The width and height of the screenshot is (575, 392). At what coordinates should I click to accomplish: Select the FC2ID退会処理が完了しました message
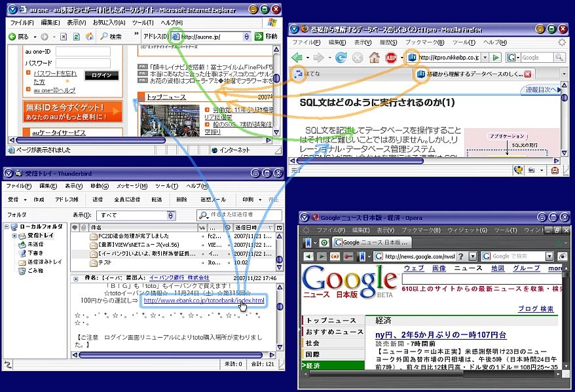click(x=172, y=236)
